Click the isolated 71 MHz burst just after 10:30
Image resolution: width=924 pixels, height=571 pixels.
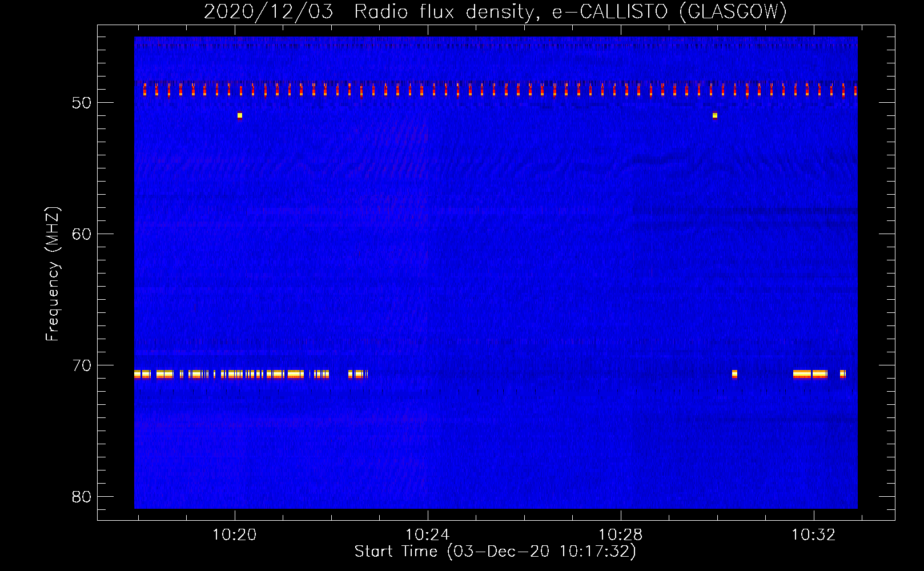point(734,374)
